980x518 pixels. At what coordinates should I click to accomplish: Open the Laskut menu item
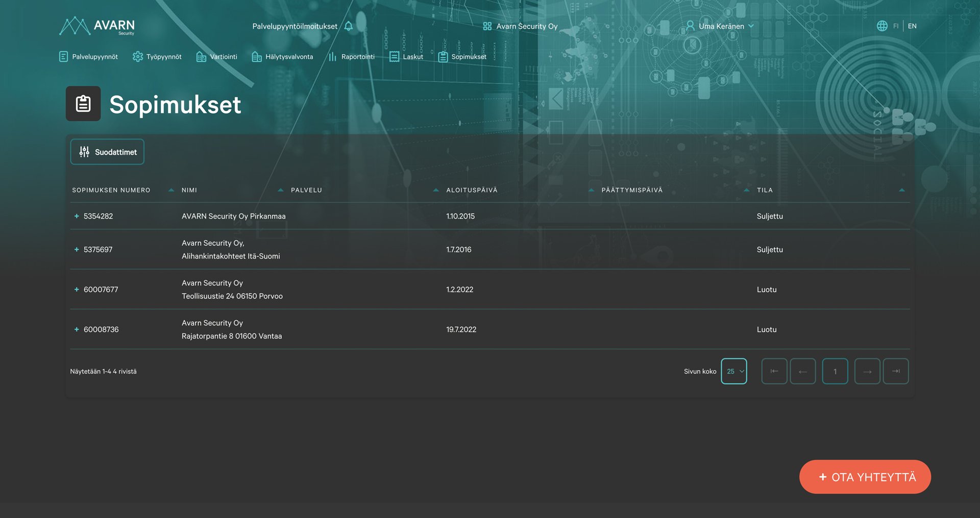pos(406,57)
